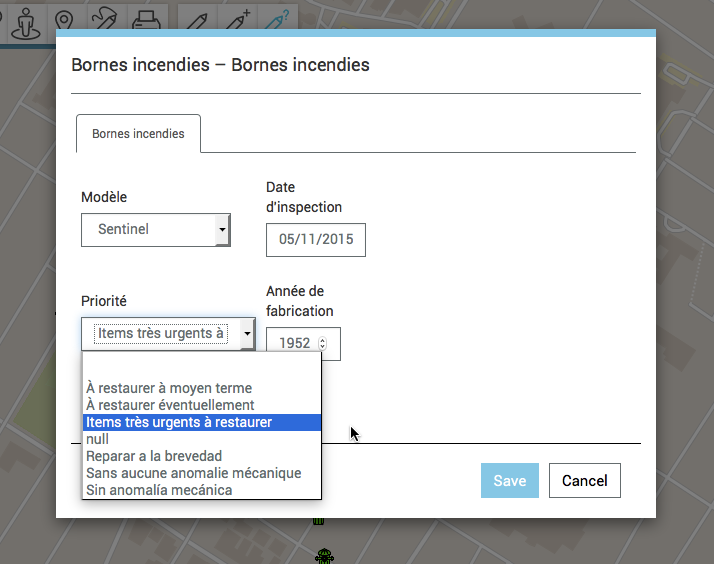Choose the 'null' priority option
Screen dimensions: 714x564
[202, 439]
